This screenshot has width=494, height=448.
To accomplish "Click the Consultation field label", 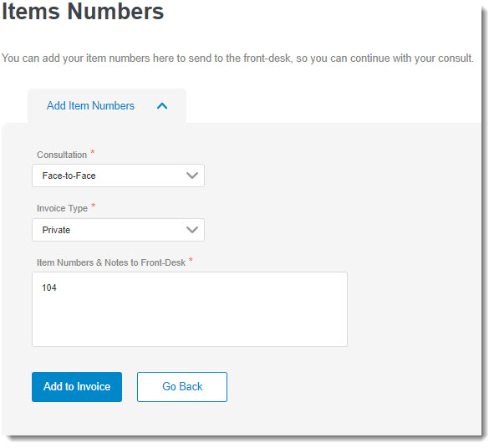I will pyautogui.click(x=62, y=155).
